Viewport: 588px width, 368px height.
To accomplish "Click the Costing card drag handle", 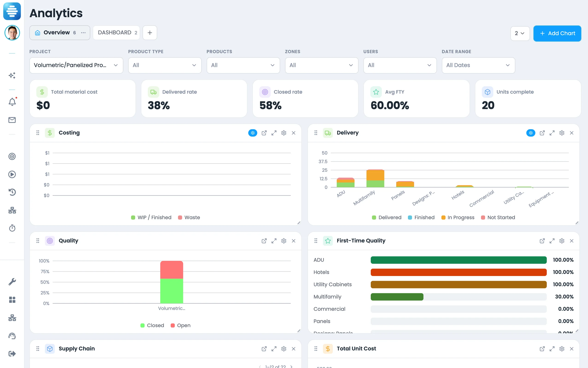I will pos(38,133).
